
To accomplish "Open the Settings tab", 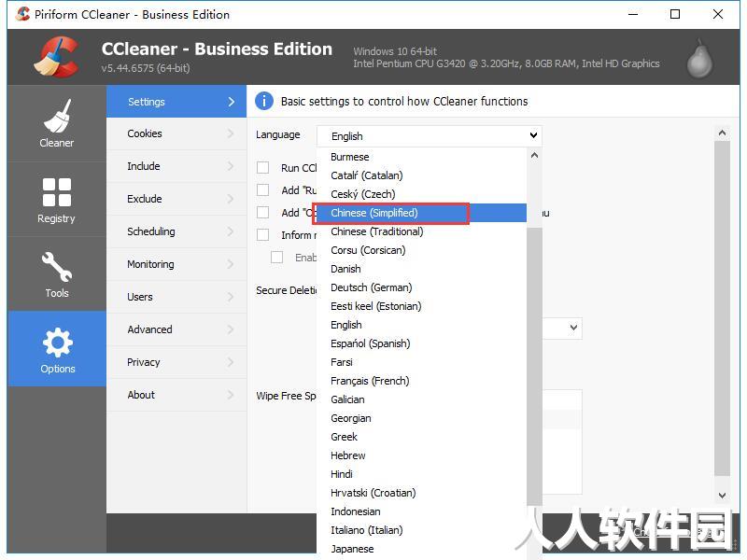I will [x=176, y=102].
